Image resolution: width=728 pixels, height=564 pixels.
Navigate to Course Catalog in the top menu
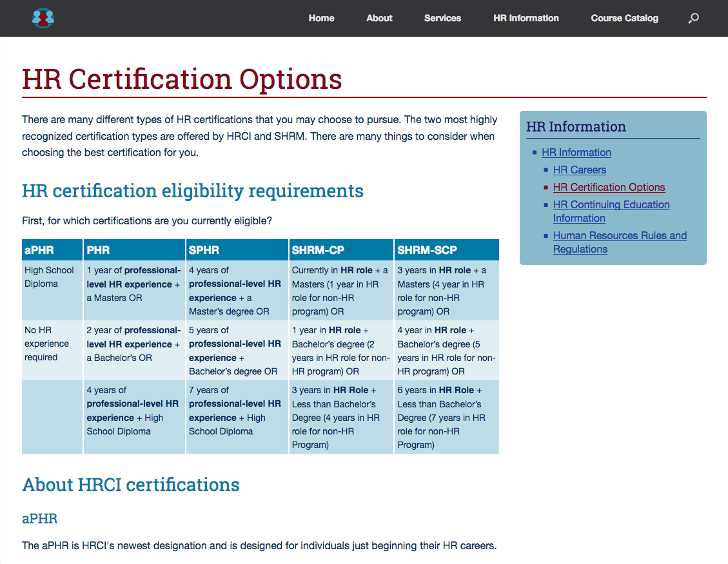[x=624, y=18]
